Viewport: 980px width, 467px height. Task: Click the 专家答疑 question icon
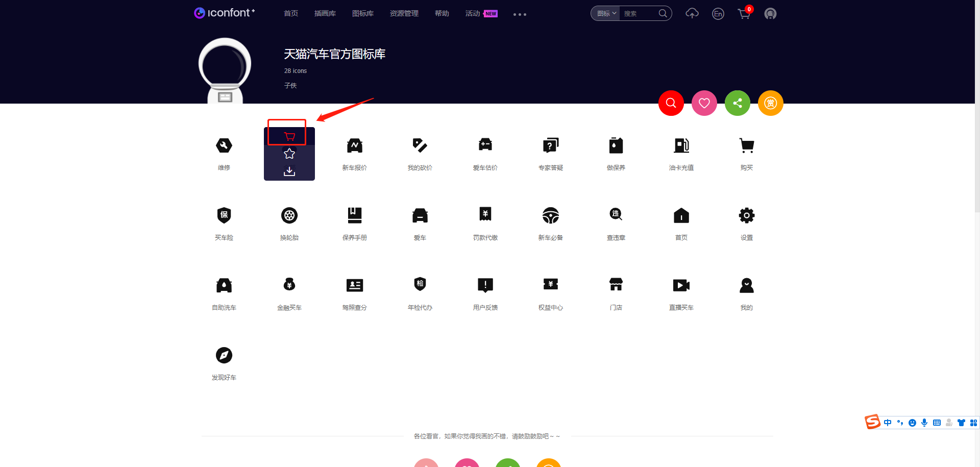[x=551, y=145]
